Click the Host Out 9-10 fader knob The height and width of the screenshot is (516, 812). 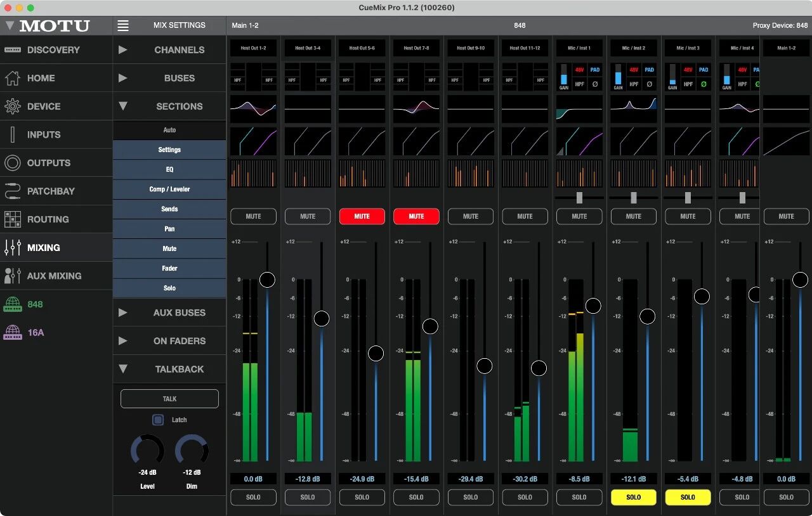[484, 366]
